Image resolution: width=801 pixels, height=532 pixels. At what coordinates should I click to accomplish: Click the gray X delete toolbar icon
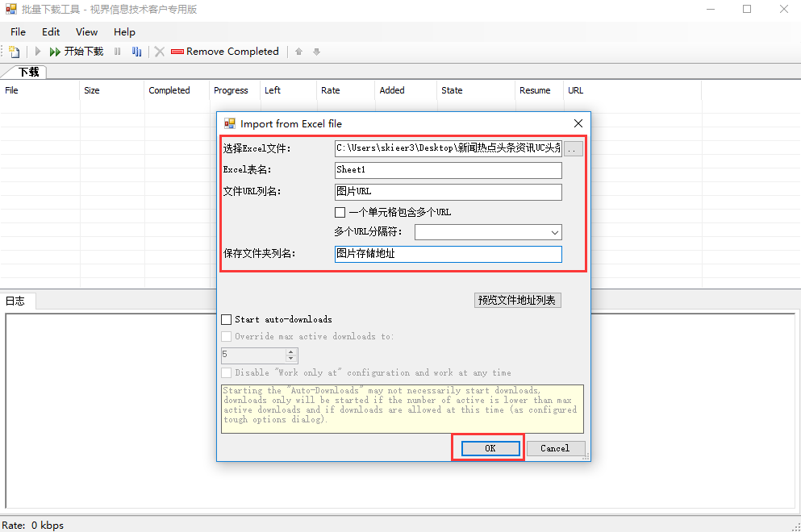tap(160, 52)
